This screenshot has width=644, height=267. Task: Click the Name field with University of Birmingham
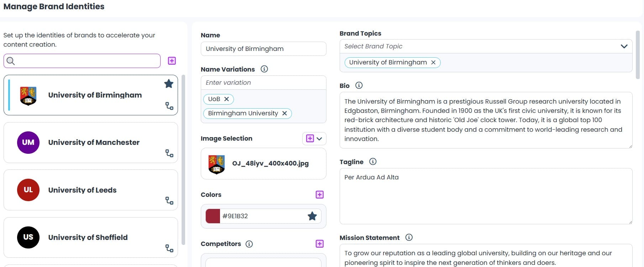click(x=263, y=49)
